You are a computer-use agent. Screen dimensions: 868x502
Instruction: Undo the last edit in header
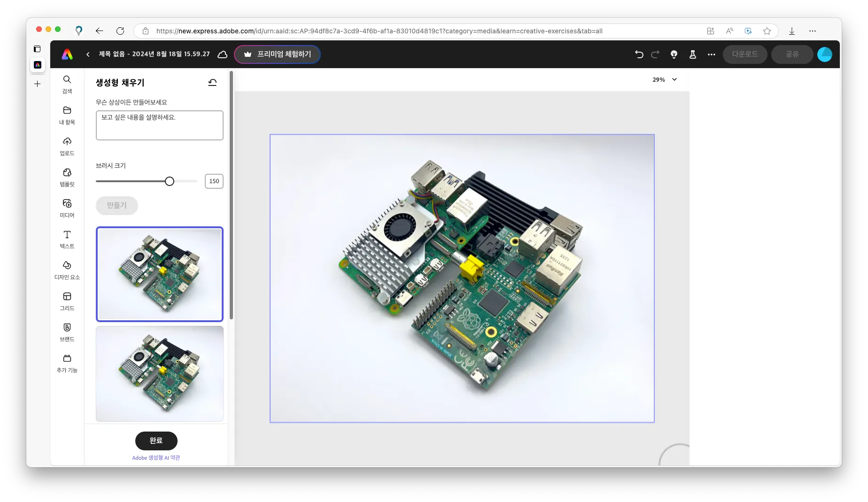639,54
